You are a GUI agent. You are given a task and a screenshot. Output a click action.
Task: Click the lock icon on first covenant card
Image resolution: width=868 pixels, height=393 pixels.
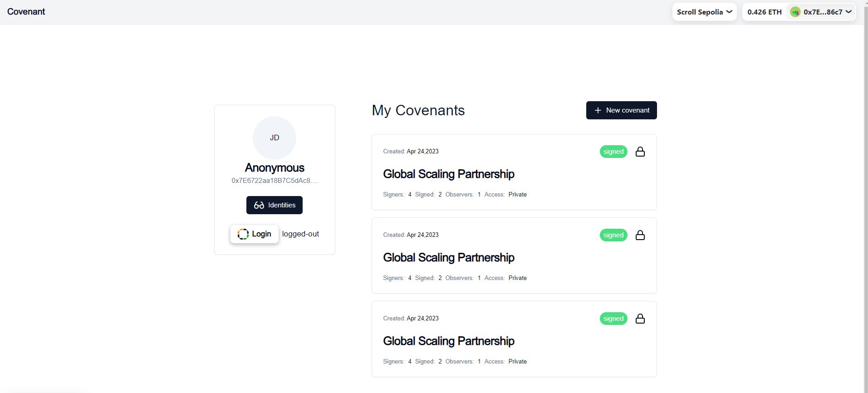tap(640, 152)
